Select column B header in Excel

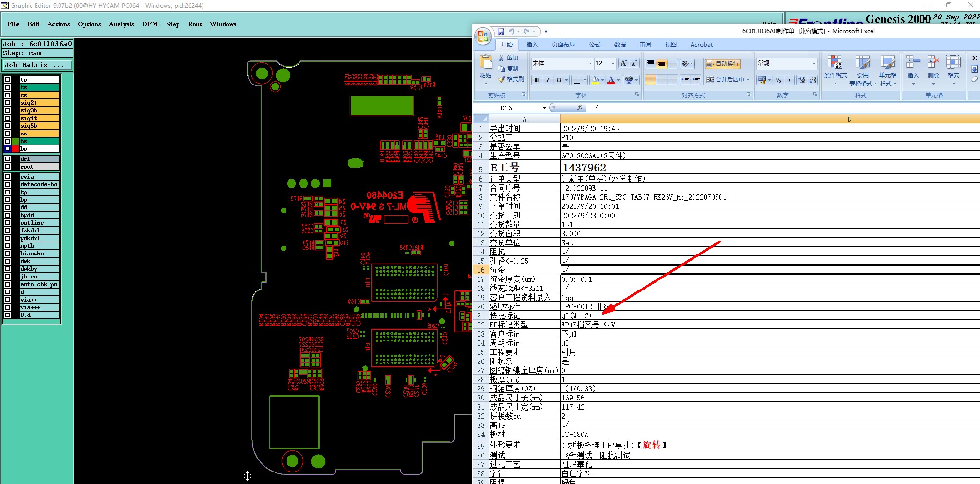[770, 119]
